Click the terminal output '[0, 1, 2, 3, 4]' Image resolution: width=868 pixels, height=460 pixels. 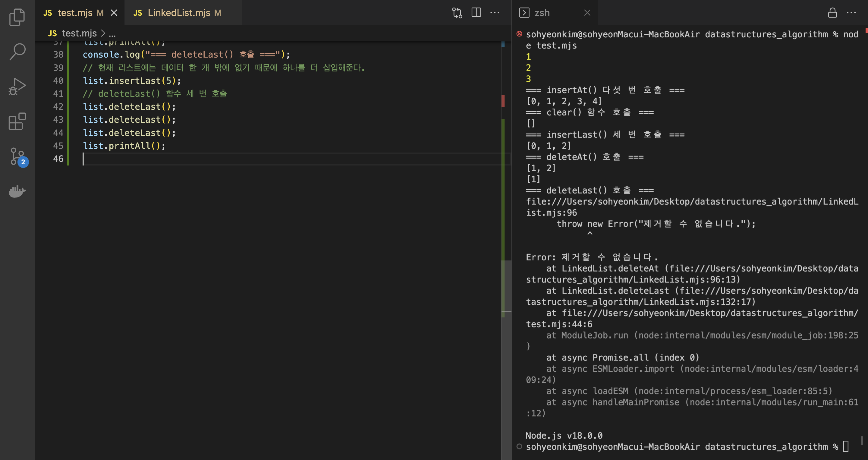pyautogui.click(x=564, y=101)
